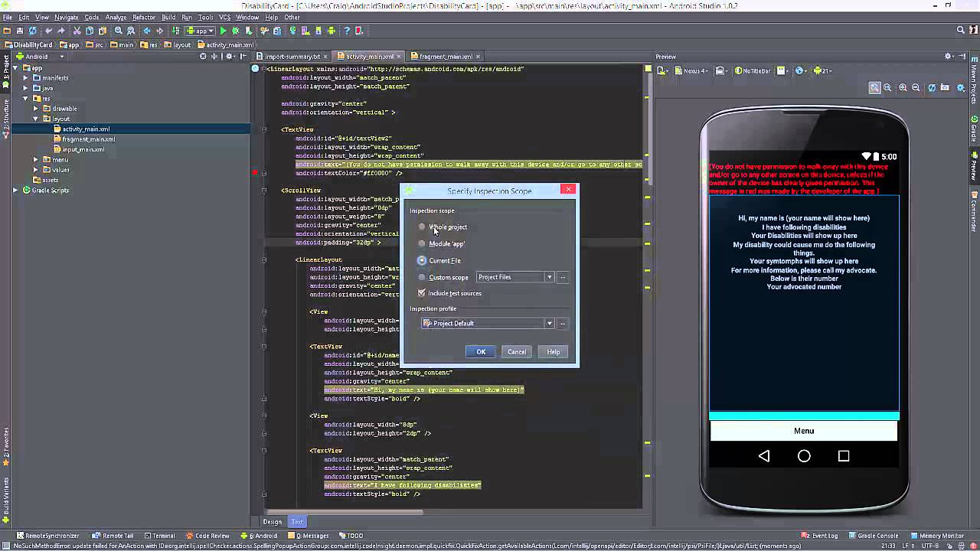Click the Paste toolbar icon

point(102,31)
